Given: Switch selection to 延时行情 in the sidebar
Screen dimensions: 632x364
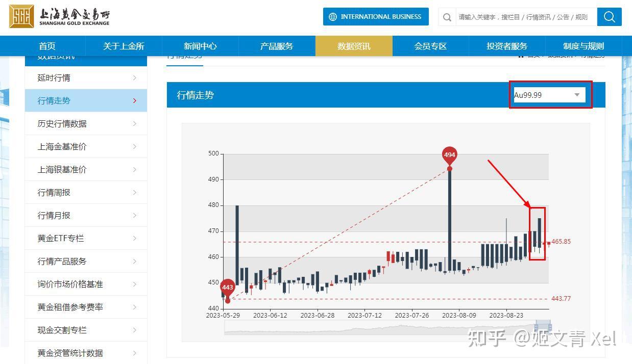Looking at the screenshot, I should coord(55,77).
